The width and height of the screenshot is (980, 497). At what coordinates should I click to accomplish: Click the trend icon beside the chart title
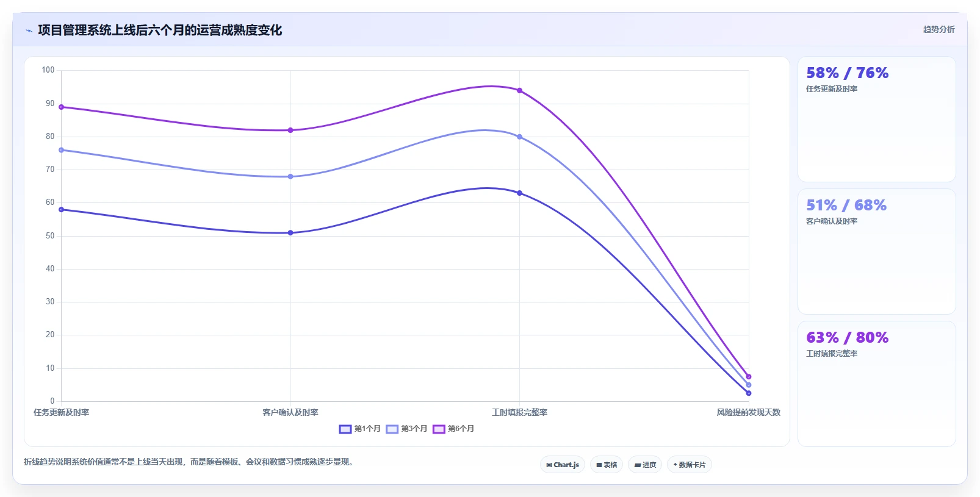click(x=29, y=30)
